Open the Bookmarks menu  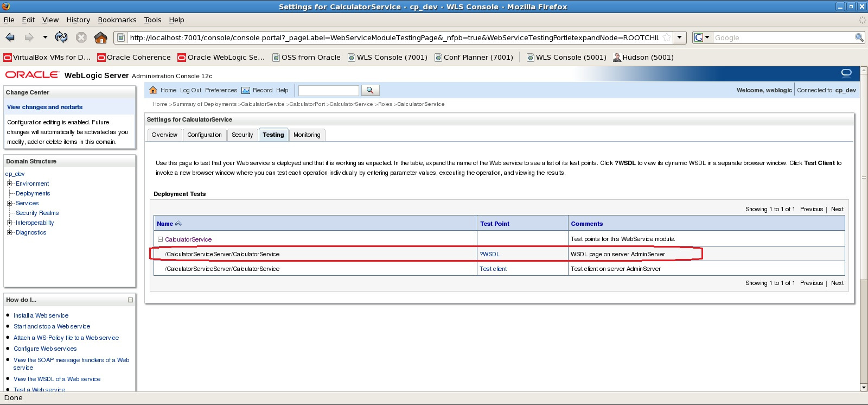(117, 20)
